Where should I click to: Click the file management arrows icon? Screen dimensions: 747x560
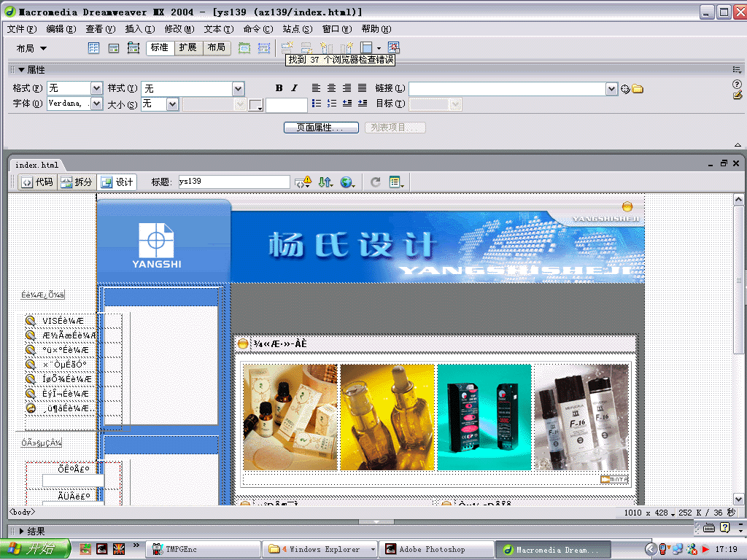[325, 182]
